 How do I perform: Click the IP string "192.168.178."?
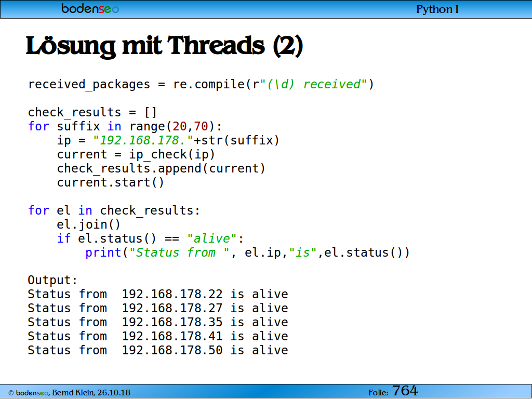[x=143, y=140]
